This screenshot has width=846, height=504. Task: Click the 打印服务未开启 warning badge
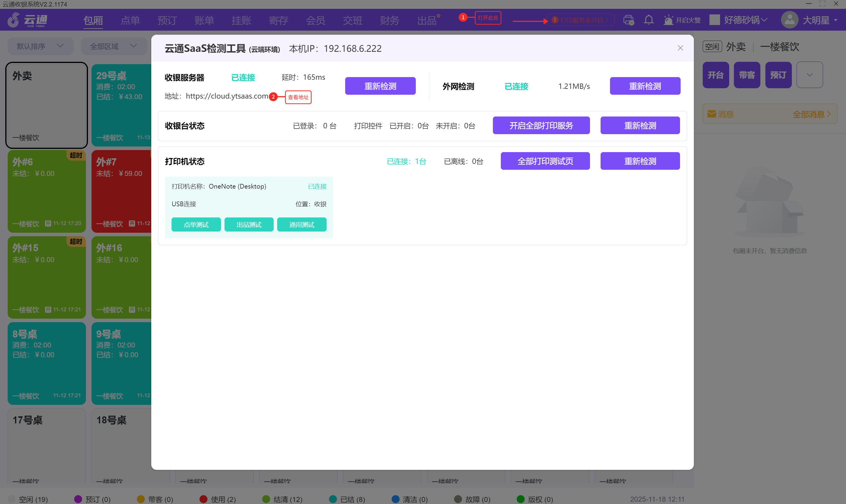[x=580, y=20]
